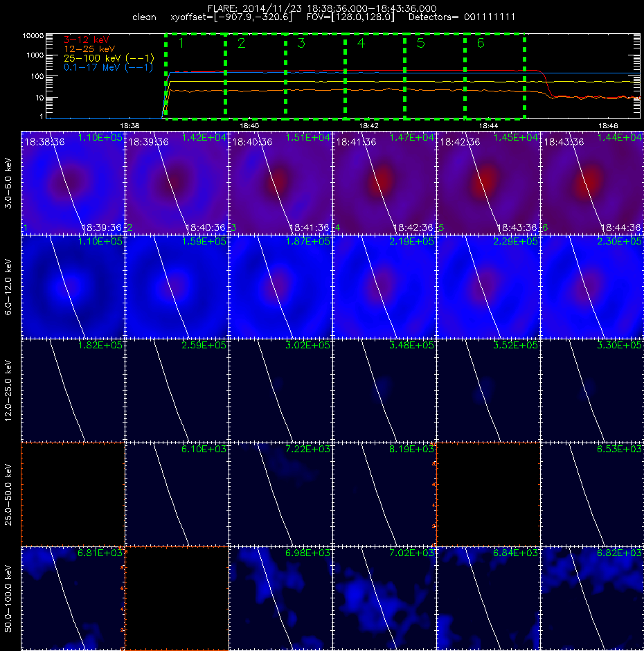Open the empty 25.0-50.0 keV panel for interval 1

[x=73, y=494]
